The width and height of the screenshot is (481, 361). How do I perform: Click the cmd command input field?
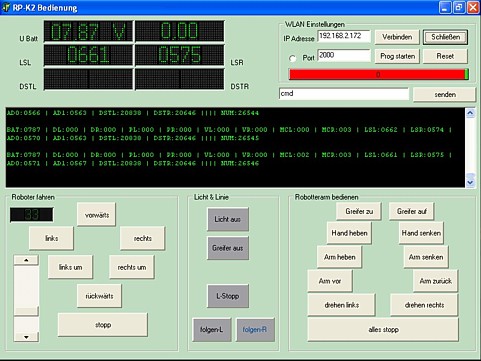pyautogui.click(x=344, y=94)
